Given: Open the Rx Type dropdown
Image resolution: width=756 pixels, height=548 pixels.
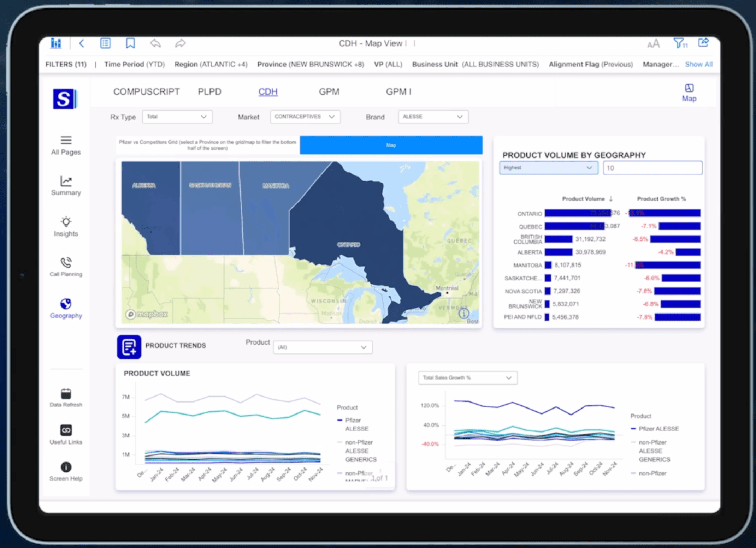Looking at the screenshot, I should tap(177, 117).
